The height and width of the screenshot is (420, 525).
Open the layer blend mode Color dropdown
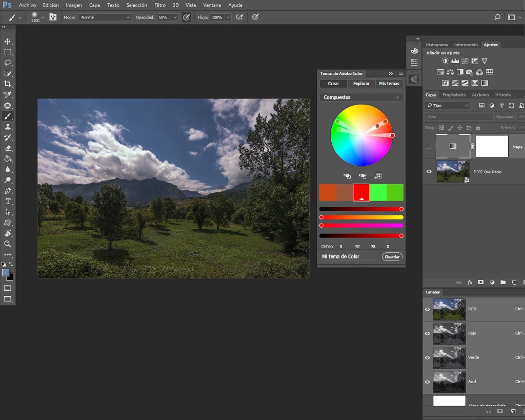coord(459,116)
